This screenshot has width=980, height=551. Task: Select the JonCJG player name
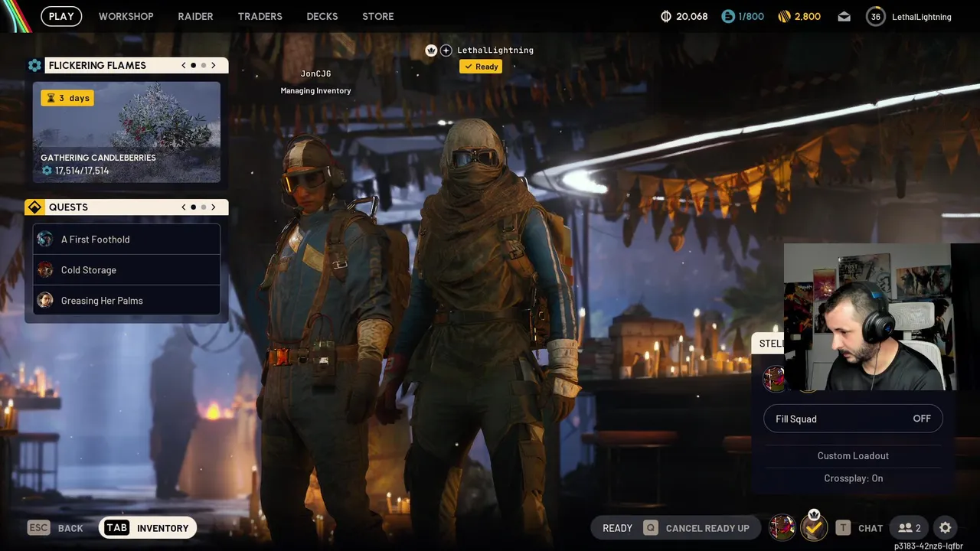point(315,73)
